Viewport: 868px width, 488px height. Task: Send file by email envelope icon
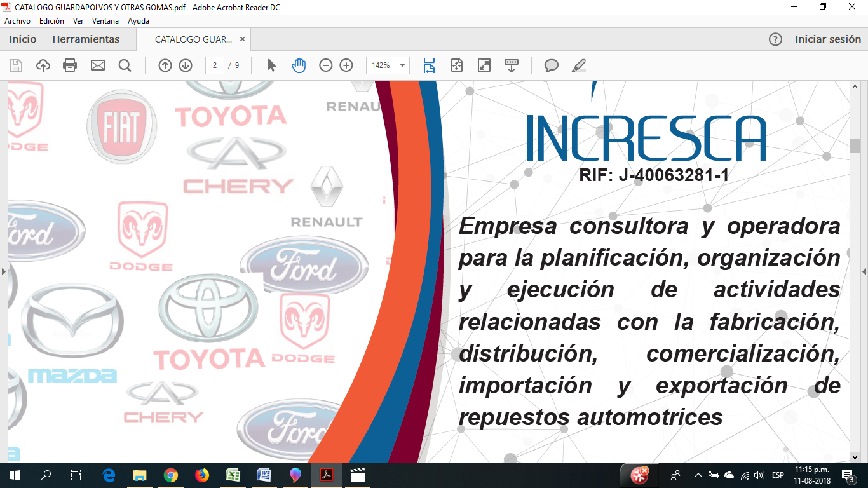[x=97, y=65]
